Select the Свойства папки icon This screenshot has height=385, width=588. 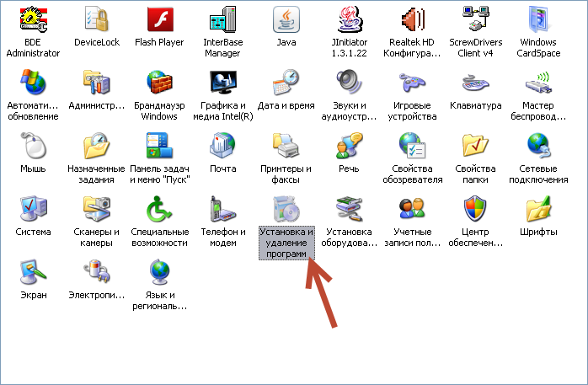coord(476,146)
